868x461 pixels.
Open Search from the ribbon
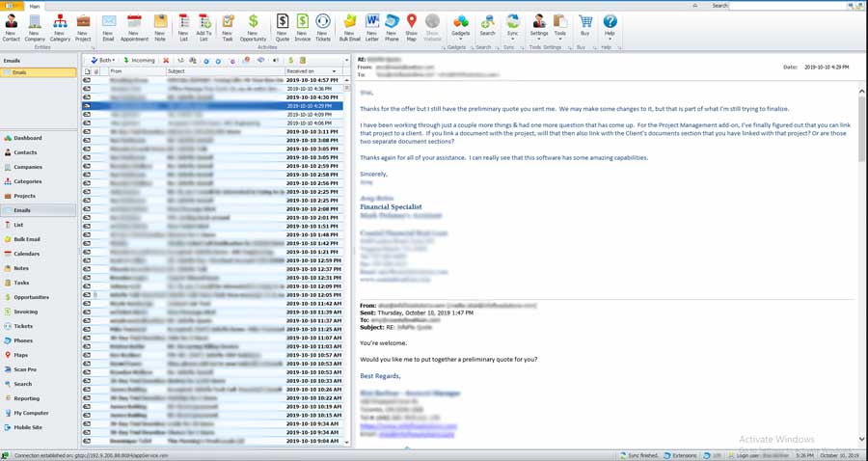tap(488, 27)
